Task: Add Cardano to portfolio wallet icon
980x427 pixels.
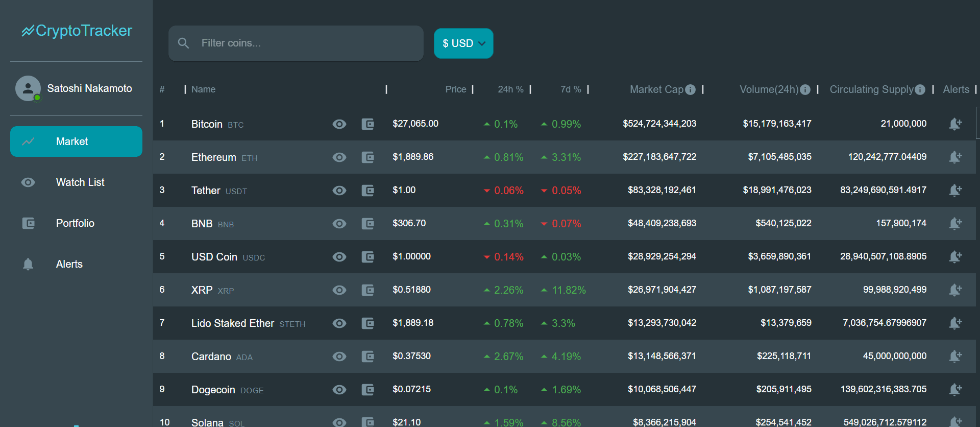Action: tap(367, 357)
